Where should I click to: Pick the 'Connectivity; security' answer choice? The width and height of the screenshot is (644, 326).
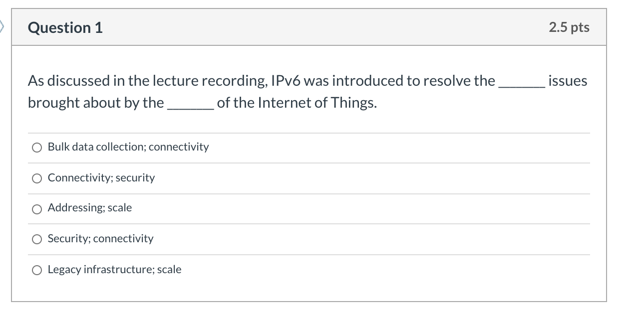click(x=36, y=178)
